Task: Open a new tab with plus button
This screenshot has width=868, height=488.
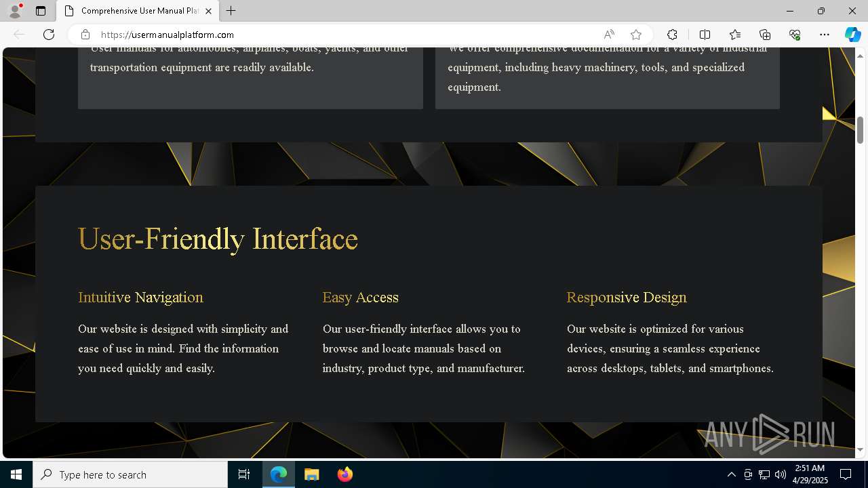Action: point(231,11)
